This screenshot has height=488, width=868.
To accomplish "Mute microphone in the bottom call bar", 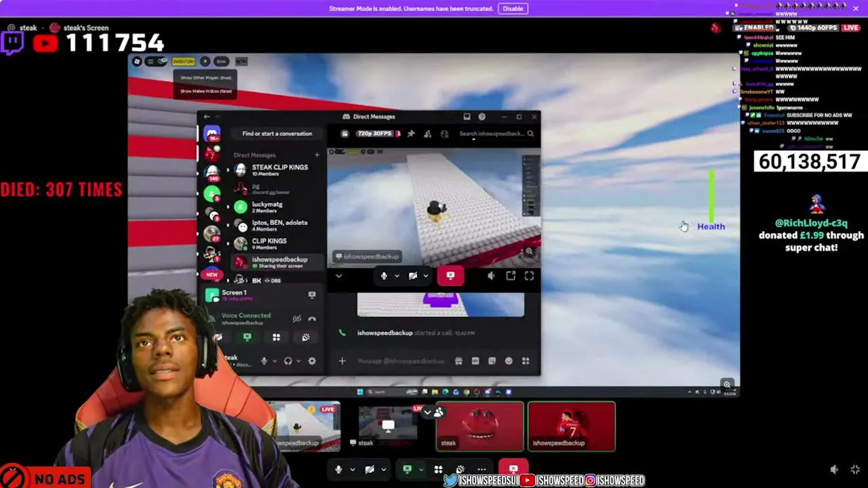I will tap(338, 469).
